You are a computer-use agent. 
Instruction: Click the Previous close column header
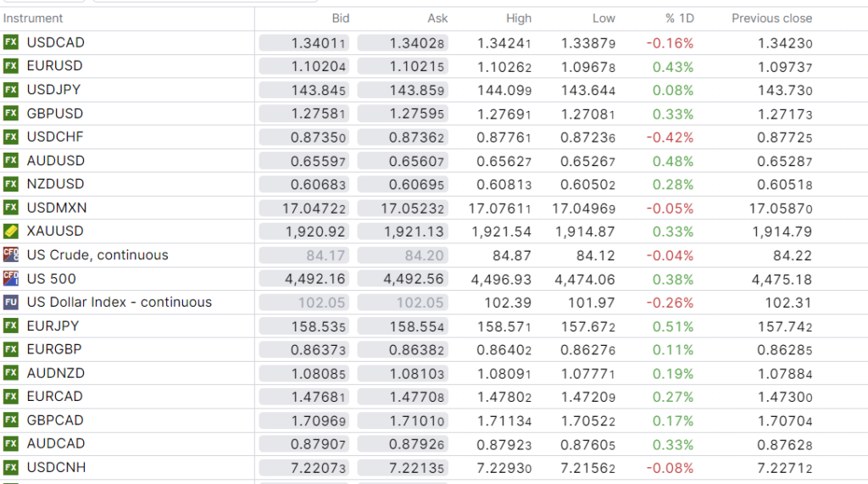point(771,18)
